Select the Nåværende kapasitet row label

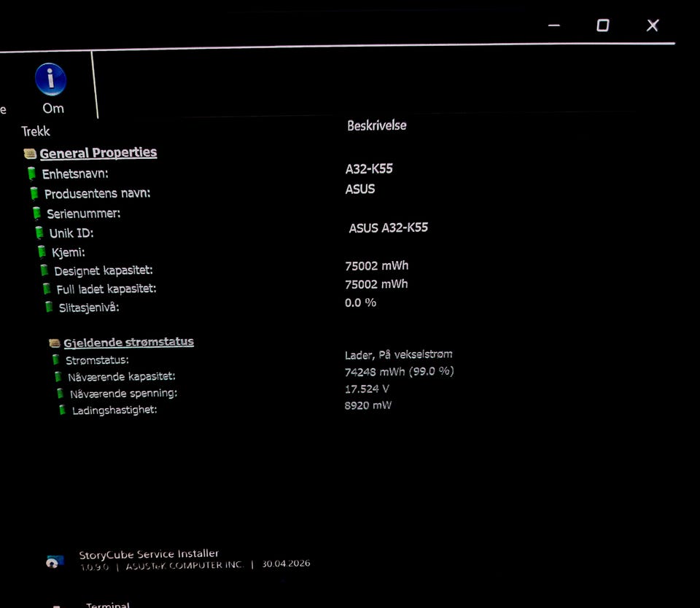pos(122,377)
